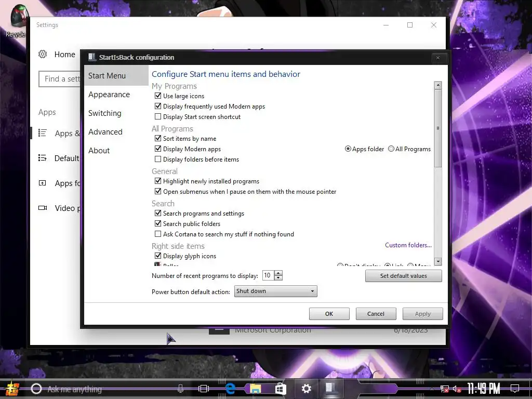Open the Store taskbar icon
The image size is (532, 399).
281,389
